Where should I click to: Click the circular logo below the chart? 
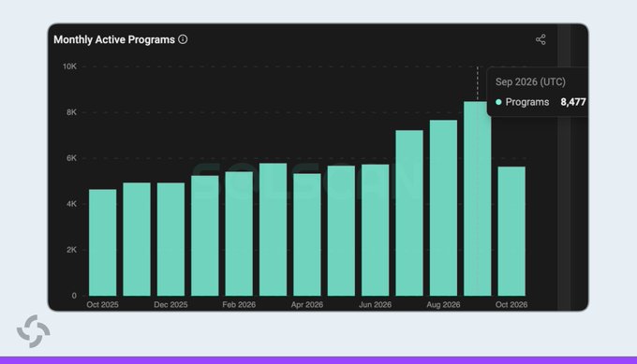34,331
